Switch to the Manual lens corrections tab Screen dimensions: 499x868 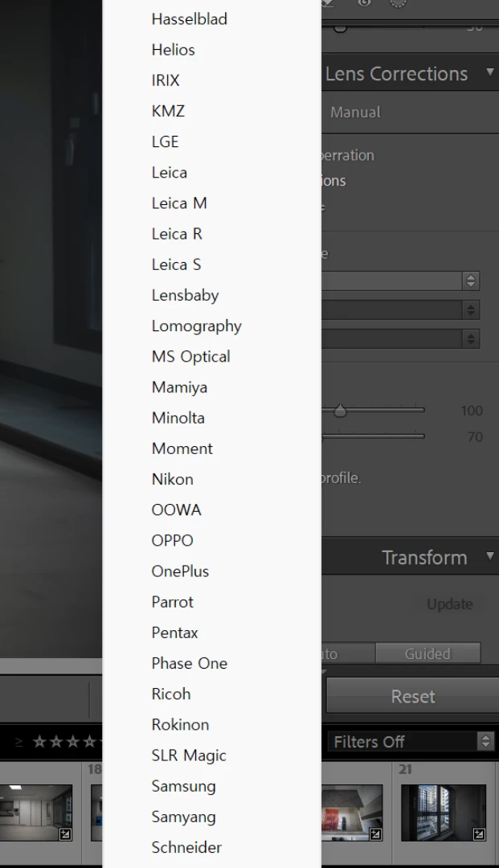pyautogui.click(x=355, y=113)
